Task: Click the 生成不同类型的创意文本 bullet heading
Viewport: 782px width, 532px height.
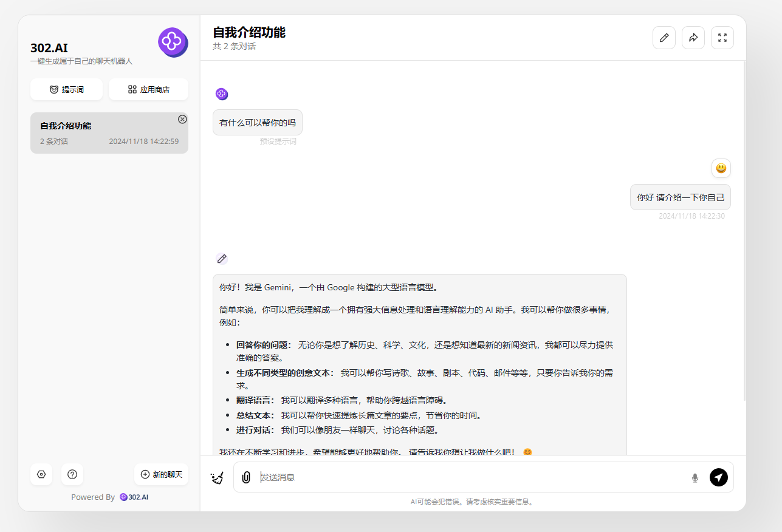Action: click(285, 373)
